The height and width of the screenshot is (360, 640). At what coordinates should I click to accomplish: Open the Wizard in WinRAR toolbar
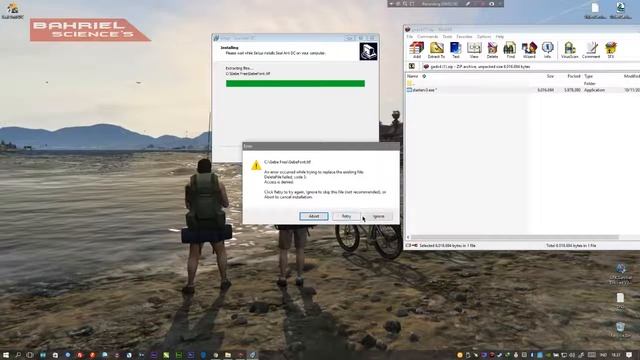click(529, 50)
